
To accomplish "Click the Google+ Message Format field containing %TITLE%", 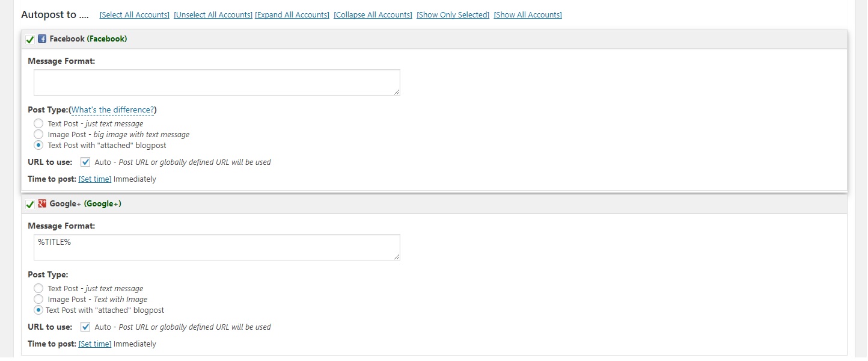I will tap(216, 247).
